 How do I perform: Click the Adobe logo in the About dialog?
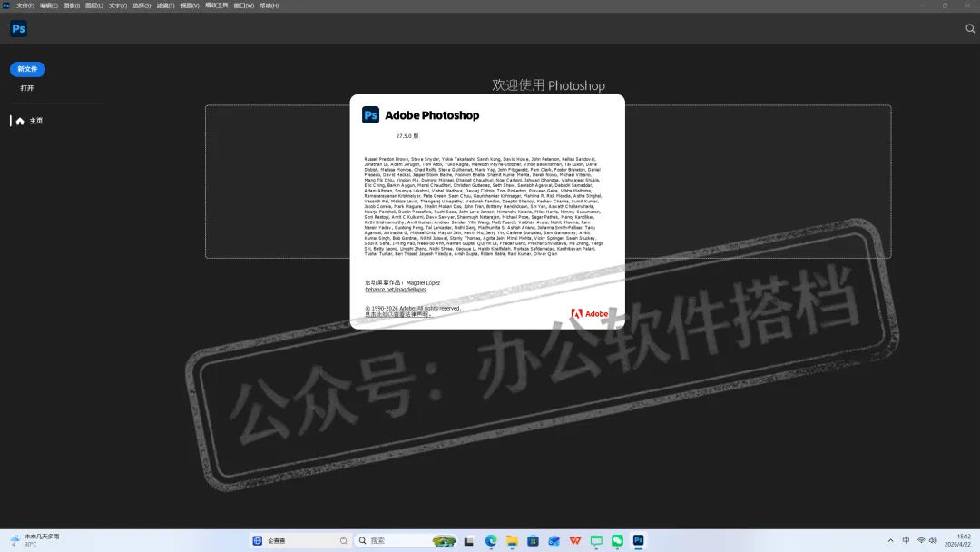[x=590, y=314]
